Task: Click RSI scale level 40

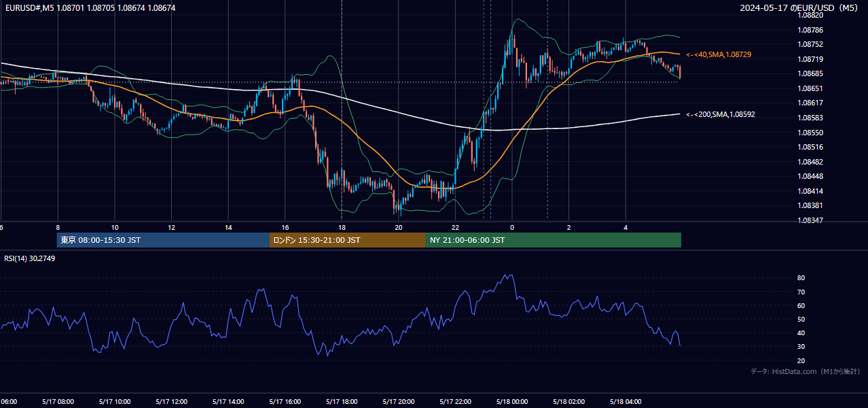Action: pyautogui.click(x=801, y=333)
